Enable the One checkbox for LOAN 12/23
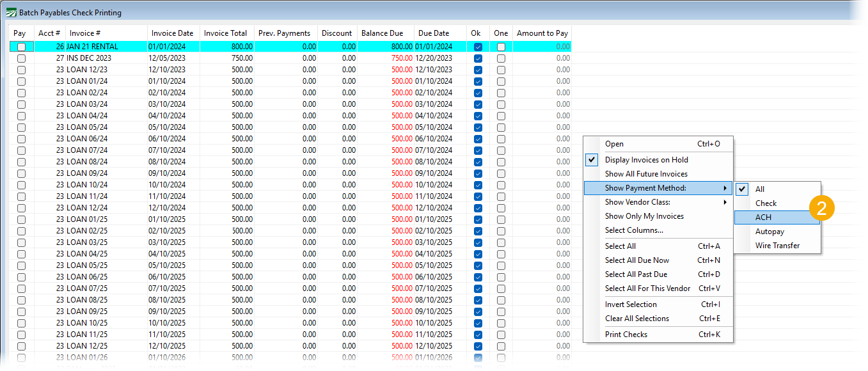The height and width of the screenshot is (371, 868). click(501, 70)
